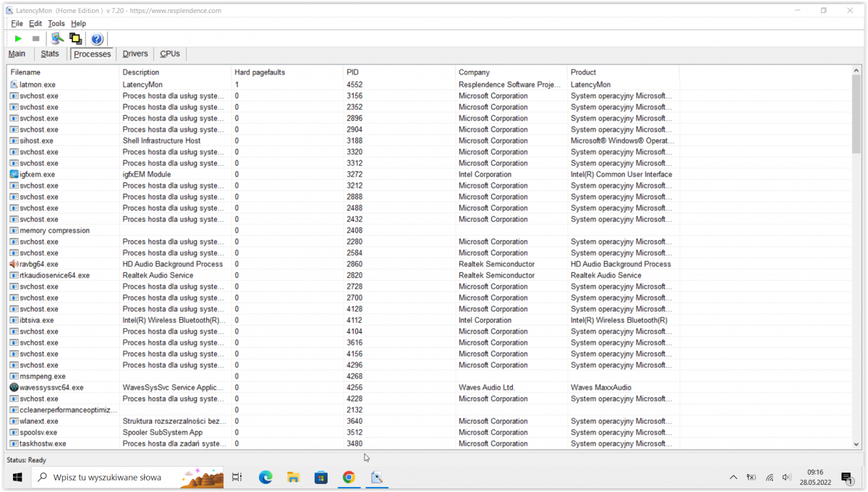Click the scrollbar down arrow

856,444
